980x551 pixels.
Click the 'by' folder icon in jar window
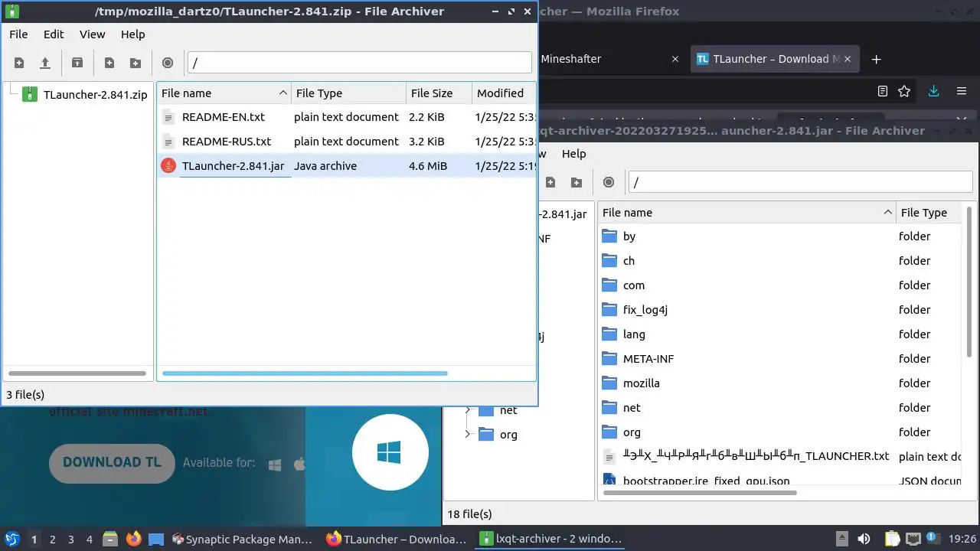[609, 236]
